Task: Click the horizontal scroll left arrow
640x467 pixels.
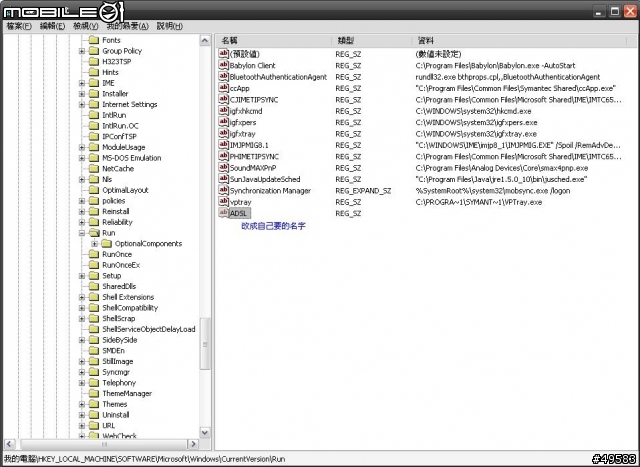Action: click(x=9, y=444)
